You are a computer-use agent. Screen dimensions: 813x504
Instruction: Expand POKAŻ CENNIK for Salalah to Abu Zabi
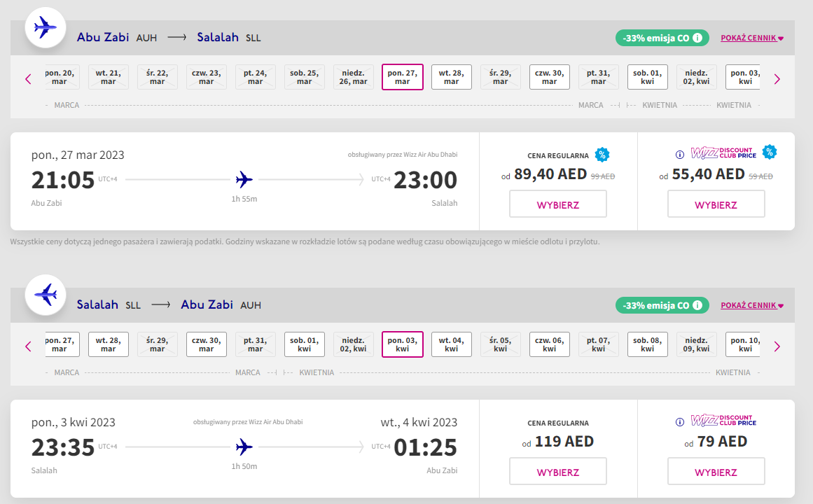(x=752, y=305)
